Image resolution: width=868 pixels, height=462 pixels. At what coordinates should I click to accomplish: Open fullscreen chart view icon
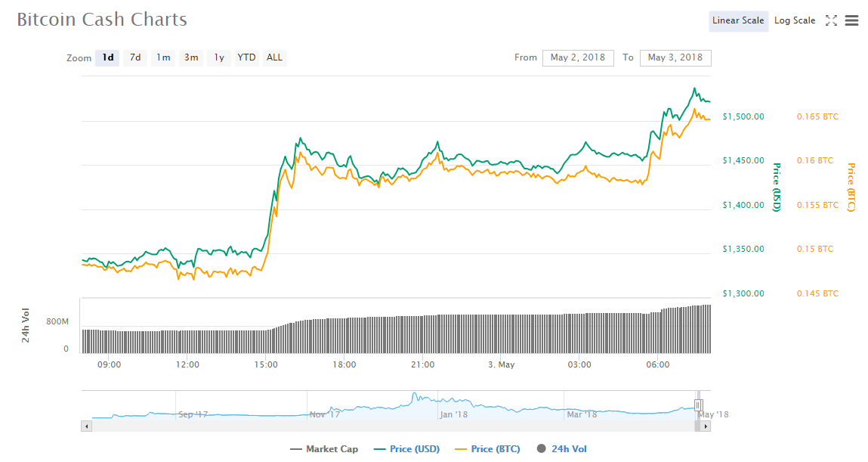831,21
